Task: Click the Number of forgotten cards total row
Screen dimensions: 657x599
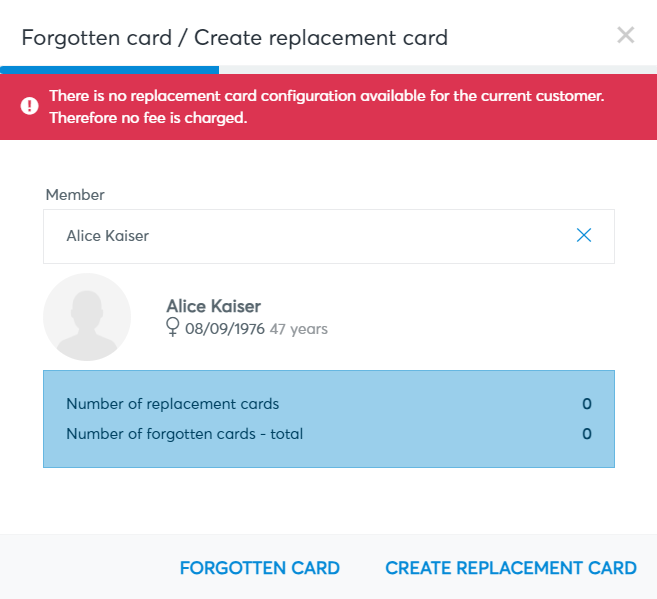Action: pyautogui.click(x=329, y=434)
